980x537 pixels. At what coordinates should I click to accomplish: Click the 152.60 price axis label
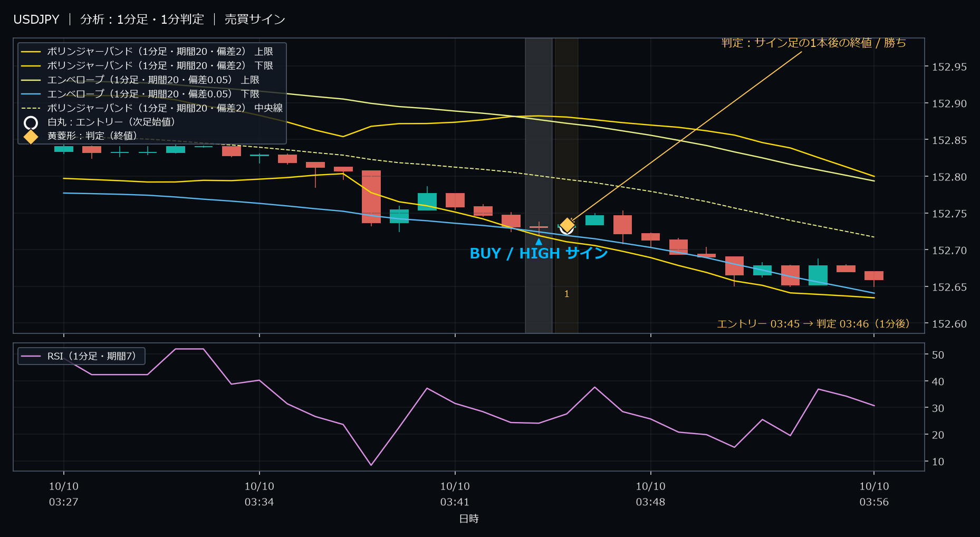[949, 324]
